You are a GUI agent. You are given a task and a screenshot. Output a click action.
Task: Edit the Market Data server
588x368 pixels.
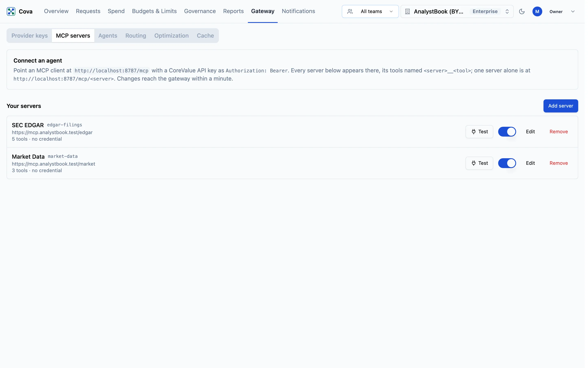pos(530,163)
